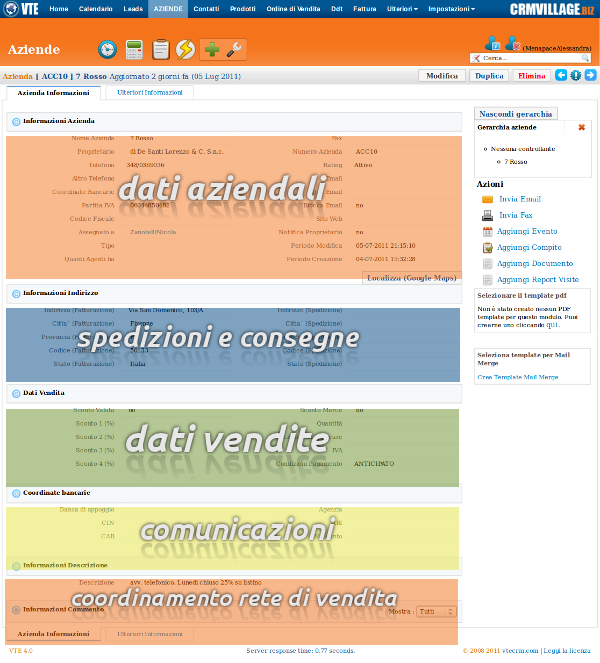Click the search magnifier icon

(585, 58)
